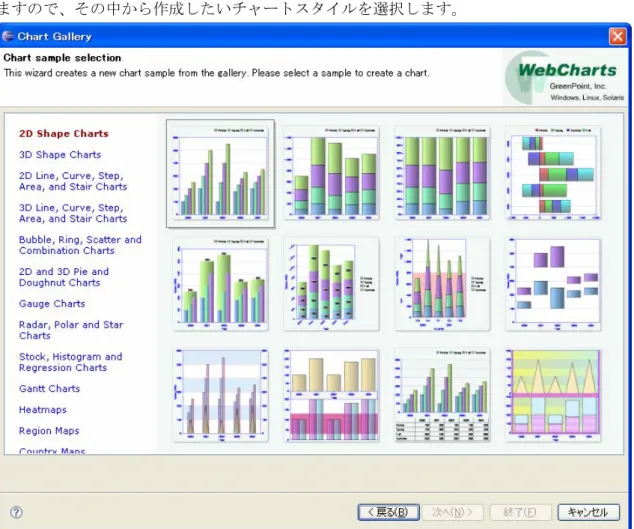Viewport: 634px width, 529px height.
Task: Choose 3D Line, Curve, Step, Area category
Action: click(73, 213)
